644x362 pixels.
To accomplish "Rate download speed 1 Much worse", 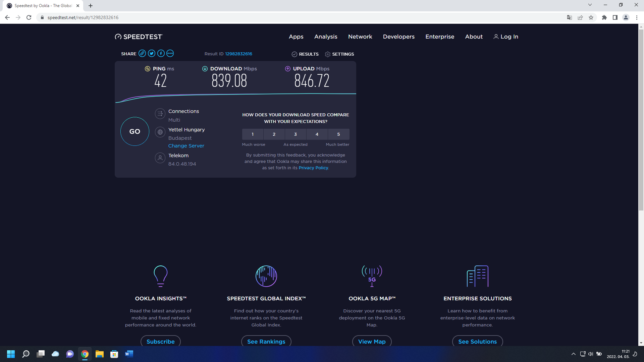I will [x=253, y=134].
